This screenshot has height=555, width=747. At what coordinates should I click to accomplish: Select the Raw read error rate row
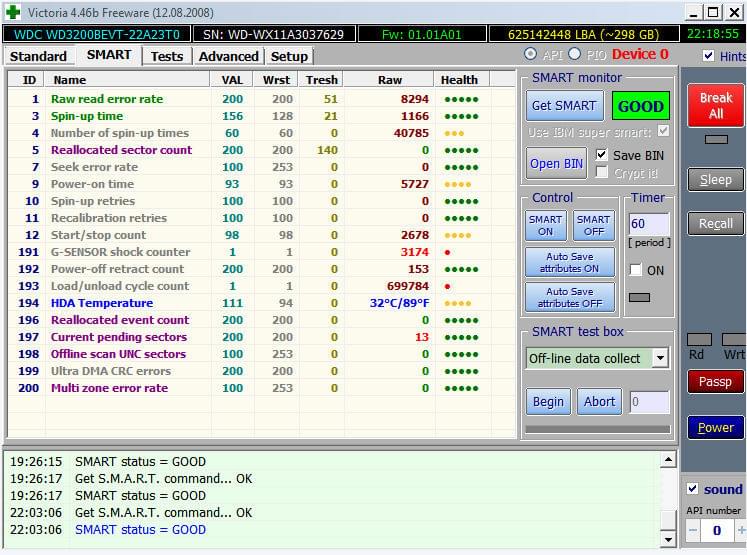click(262, 99)
